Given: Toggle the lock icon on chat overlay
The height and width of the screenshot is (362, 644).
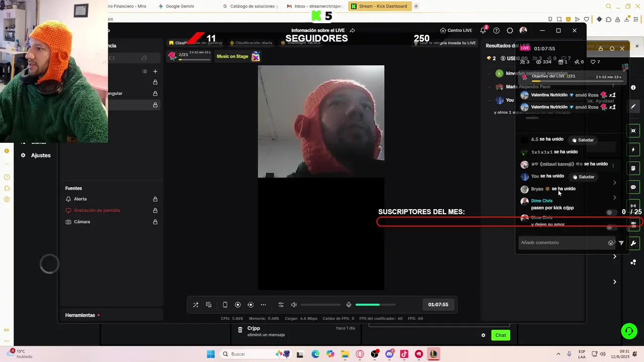Looking at the screenshot, I should (x=600, y=49).
